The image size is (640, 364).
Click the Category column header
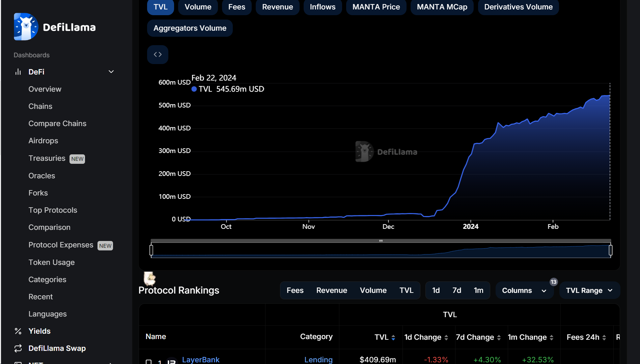(316, 336)
